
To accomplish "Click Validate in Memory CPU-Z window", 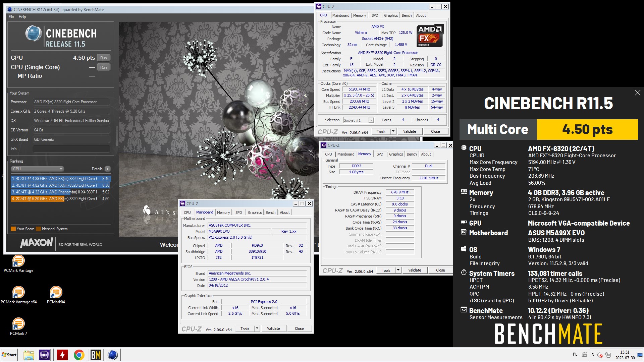I will click(415, 270).
